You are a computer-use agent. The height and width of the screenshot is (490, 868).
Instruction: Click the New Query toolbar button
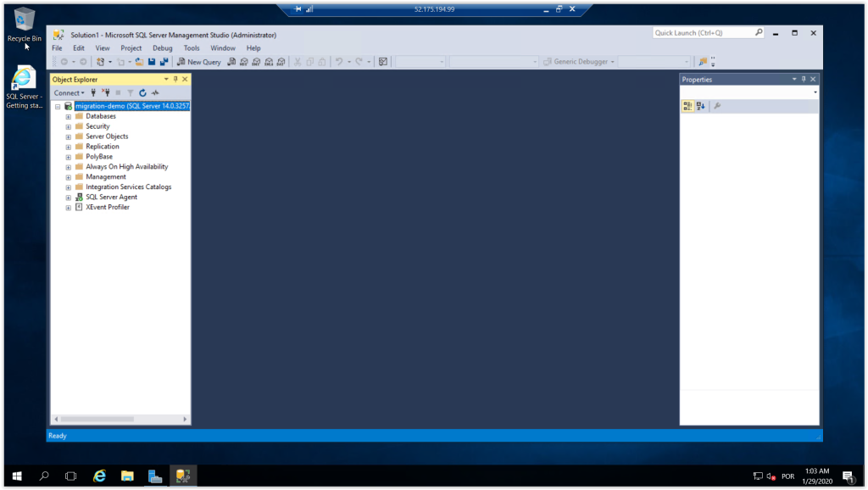pyautogui.click(x=198, y=62)
